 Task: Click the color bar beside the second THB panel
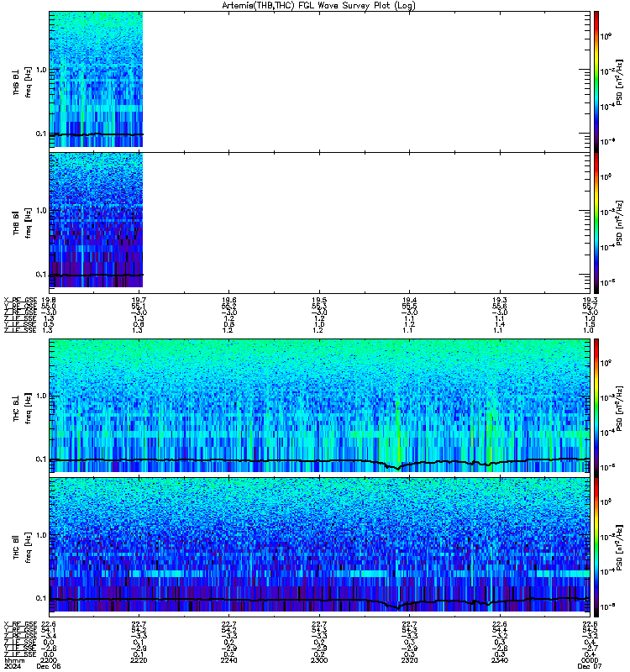point(596,223)
